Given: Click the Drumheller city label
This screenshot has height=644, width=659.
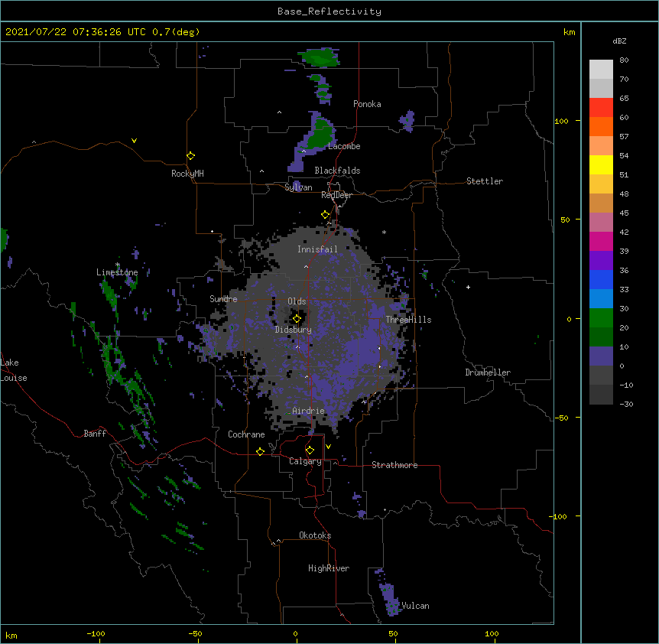Looking at the screenshot, I should point(488,372).
